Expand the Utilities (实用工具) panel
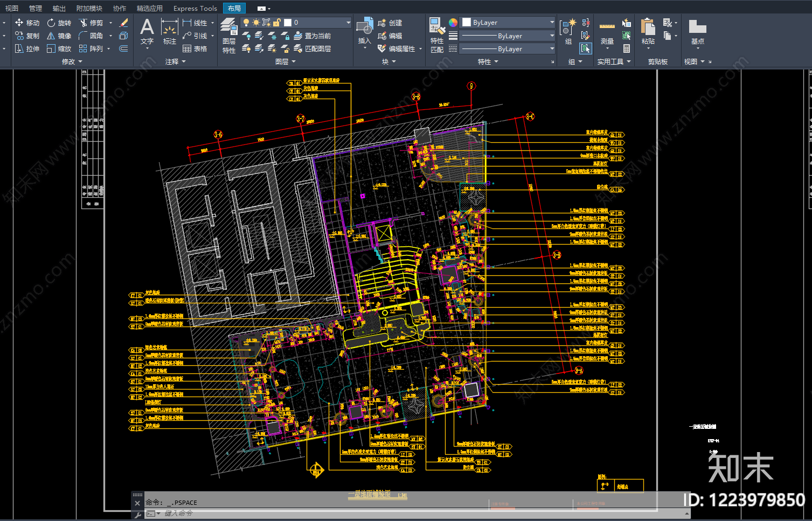This screenshot has height=521, width=812. [614, 61]
